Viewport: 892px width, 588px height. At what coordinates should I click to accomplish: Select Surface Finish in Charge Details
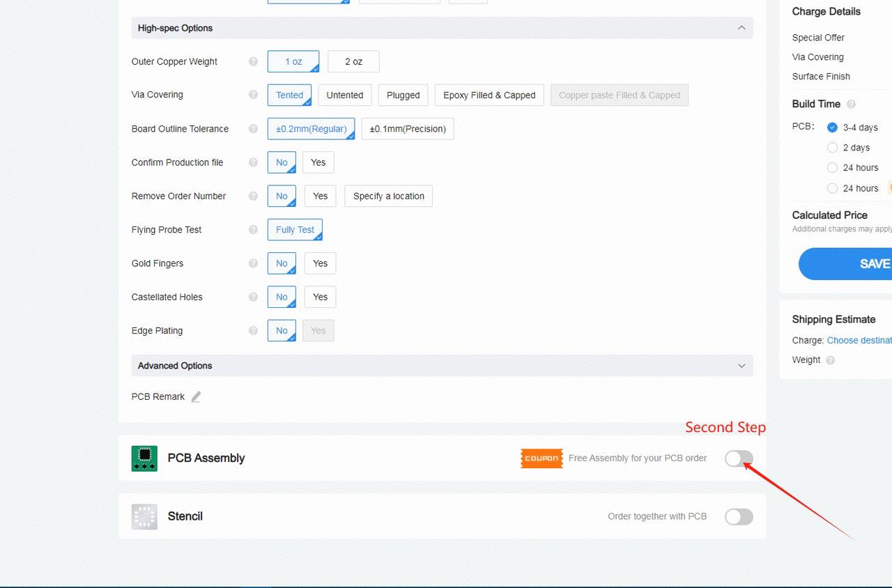(x=821, y=77)
